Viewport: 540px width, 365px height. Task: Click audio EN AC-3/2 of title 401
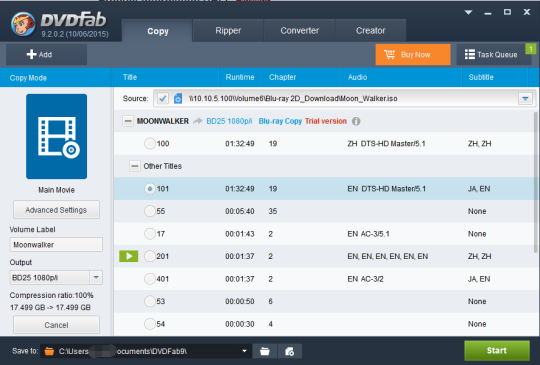(x=365, y=279)
